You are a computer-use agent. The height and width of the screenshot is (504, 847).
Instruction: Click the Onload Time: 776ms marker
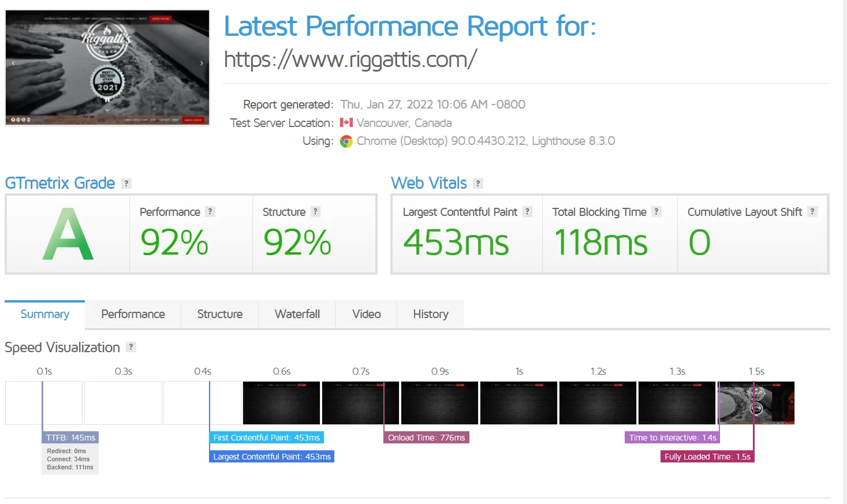coord(426,438)
